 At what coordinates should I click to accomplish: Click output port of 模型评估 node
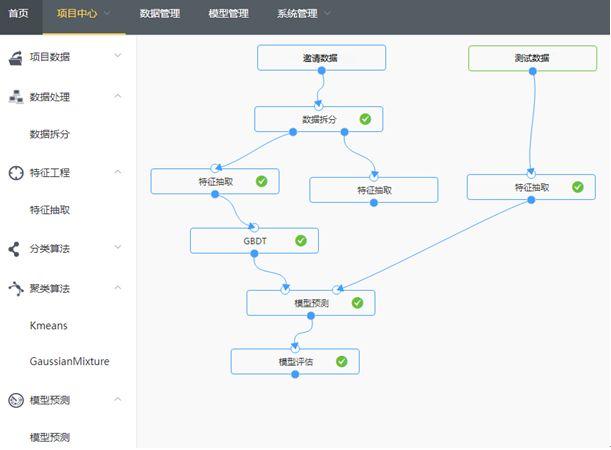click(295, 374)
